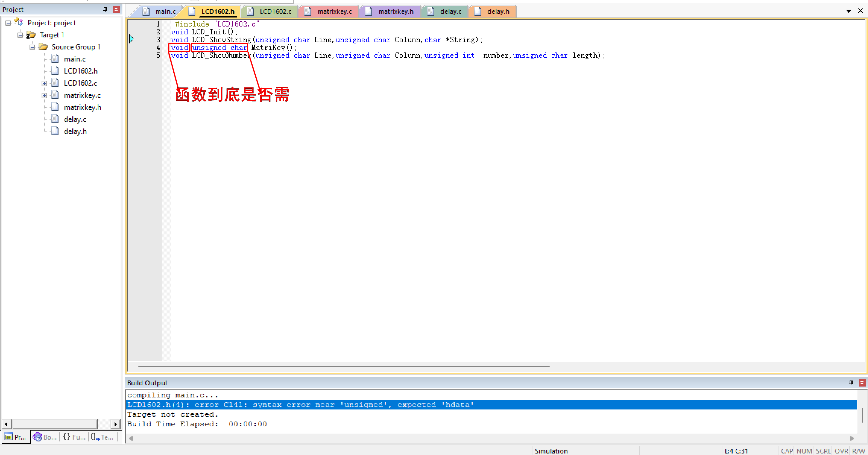Image resolution: width=868 pixels, height=455 pixels.
Task: Click the editor horizontal scrollbar thumb
Action: click(344, 366)
